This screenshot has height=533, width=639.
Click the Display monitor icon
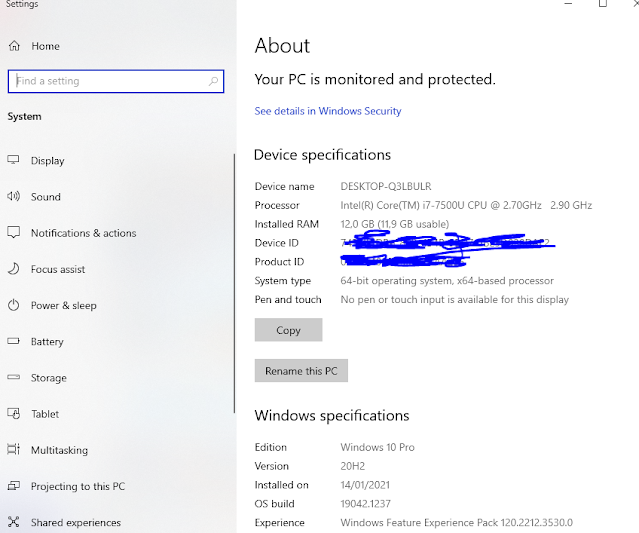[13, 160]
